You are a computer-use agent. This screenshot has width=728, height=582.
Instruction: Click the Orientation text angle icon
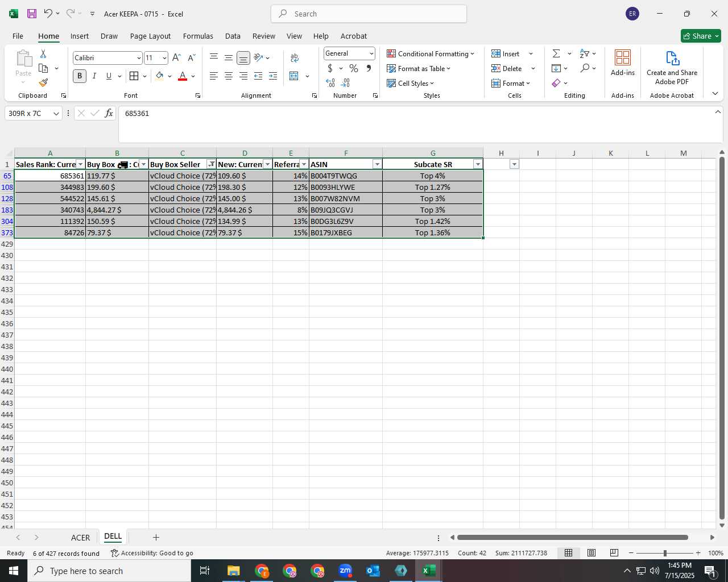(x=258, y=57)
